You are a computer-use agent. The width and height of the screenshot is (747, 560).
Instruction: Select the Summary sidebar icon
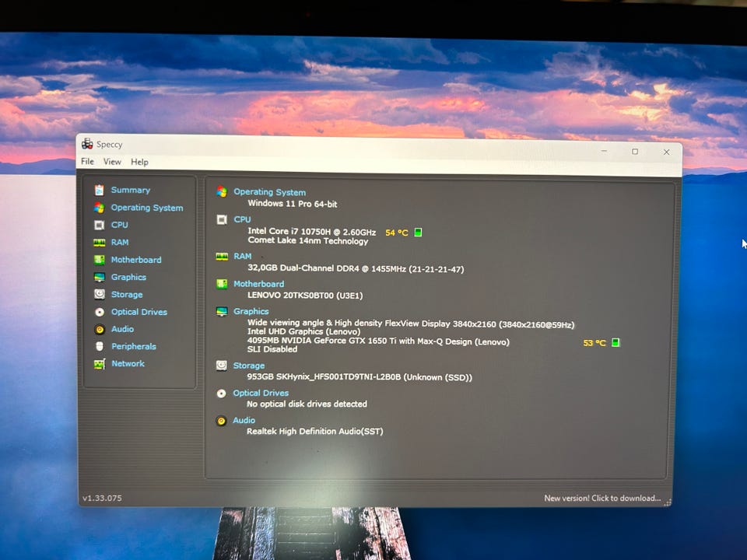(x=99, y=190)
